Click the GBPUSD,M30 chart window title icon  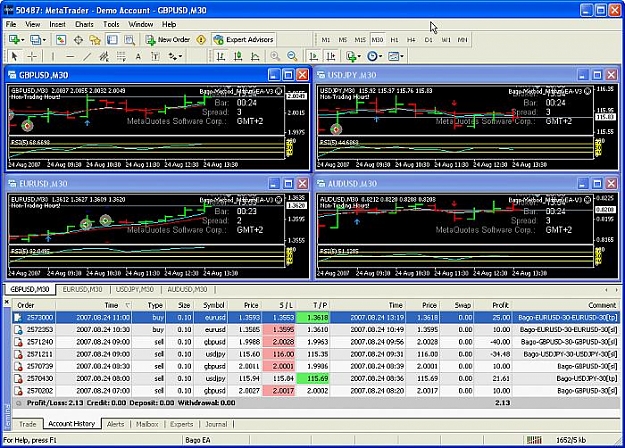coord(12,75)
